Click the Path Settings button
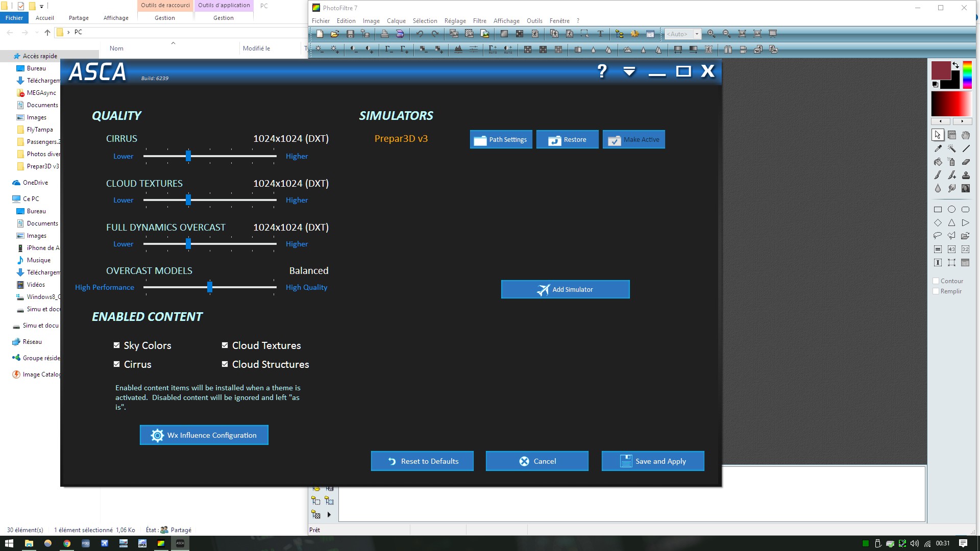Image resolution: width=980 pixels, height=551 pixels. click(501, 139)
